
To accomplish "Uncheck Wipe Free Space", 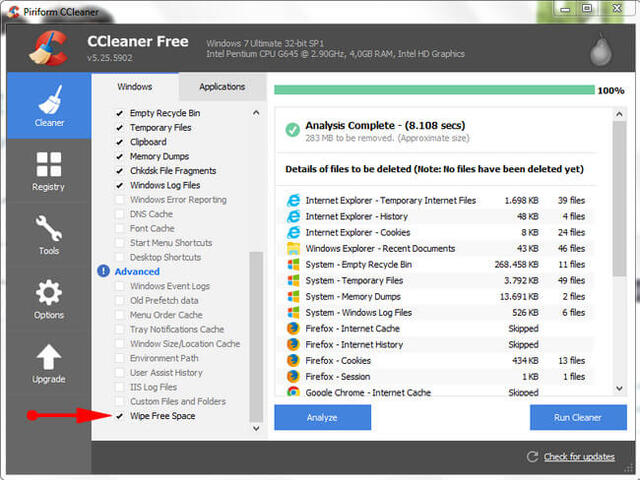I will point(120,416).
